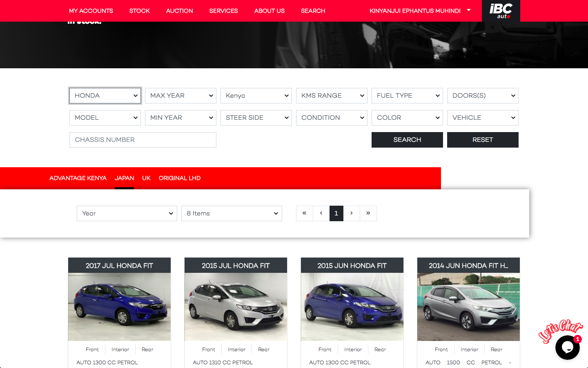
Task: Switch to the ADVANTAGE KENYA tab
Action: pyautogui.click(x=78, y=178)
